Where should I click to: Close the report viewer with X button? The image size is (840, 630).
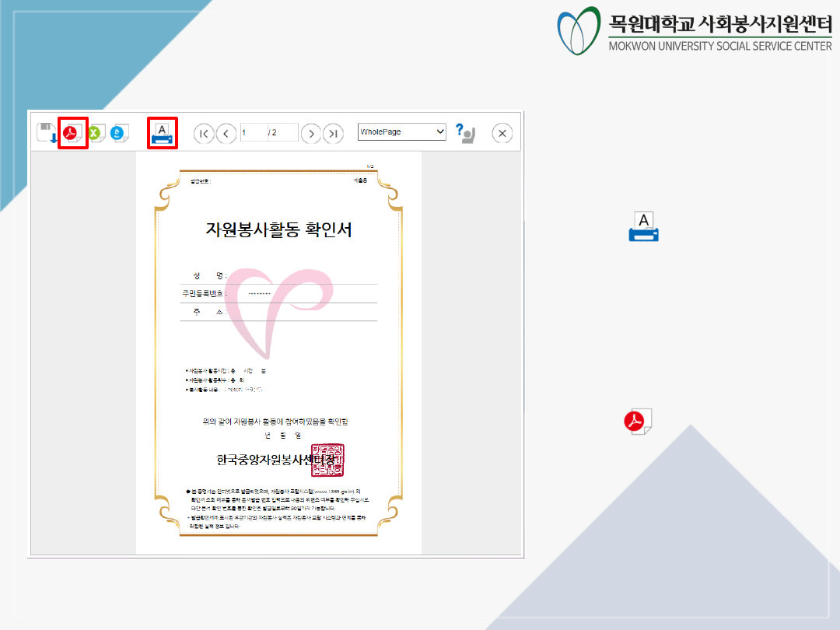(502, 133)
